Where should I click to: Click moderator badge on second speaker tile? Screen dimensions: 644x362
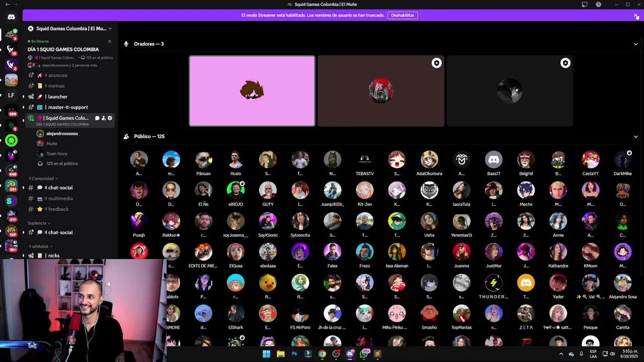coord(436,63)
